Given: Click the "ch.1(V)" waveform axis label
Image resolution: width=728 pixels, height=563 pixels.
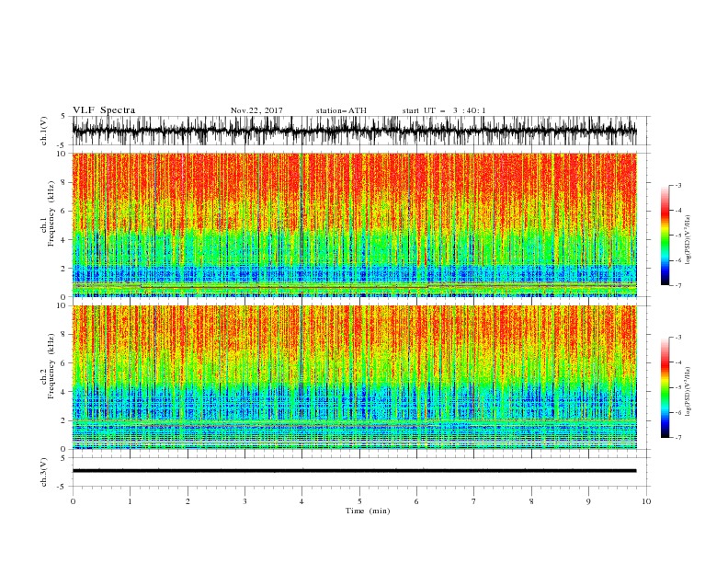Looking at the screenshot, I should 44,131.
